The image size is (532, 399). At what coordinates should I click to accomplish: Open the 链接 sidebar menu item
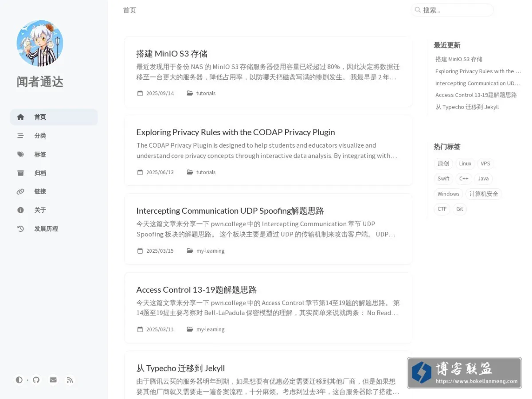(x=54, y=192)
